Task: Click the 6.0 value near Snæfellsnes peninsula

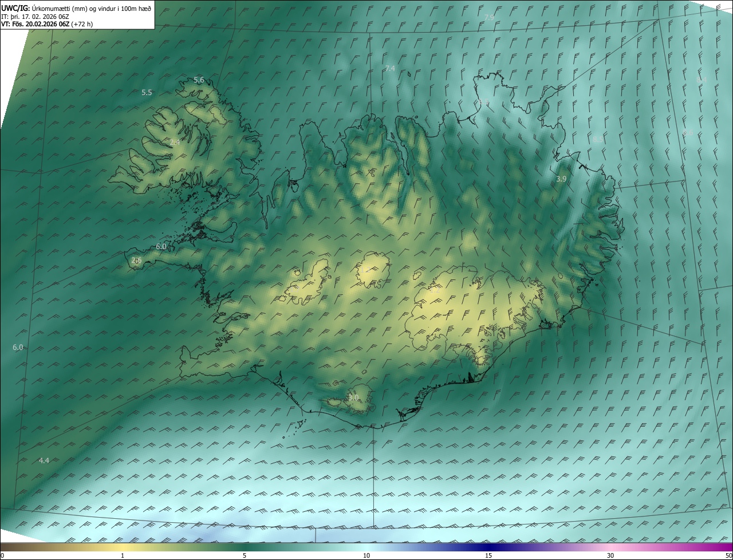Action: click(x=161, y=246)
